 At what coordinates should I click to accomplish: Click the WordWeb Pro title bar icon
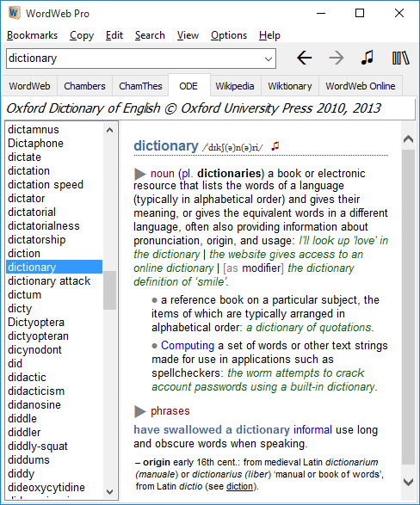(x=14, y=13)
